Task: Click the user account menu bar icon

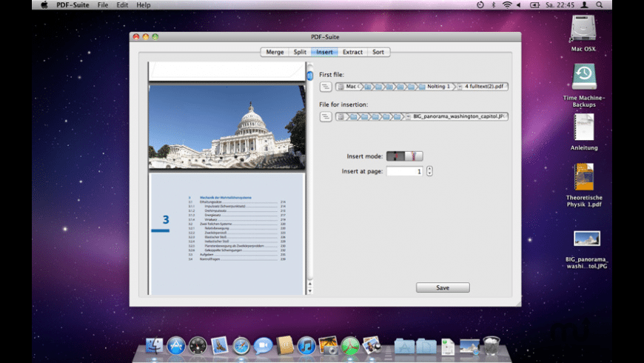Action: tap(584, 5)
